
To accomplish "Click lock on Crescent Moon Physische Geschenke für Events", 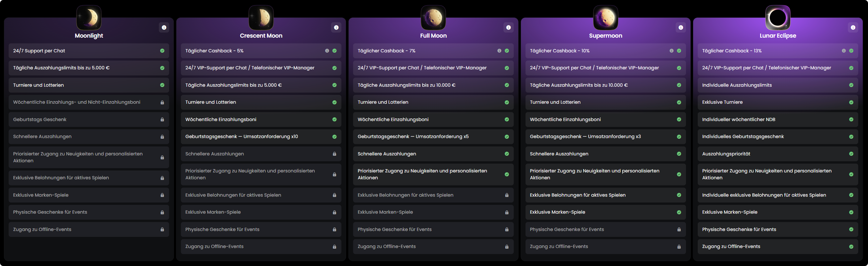I will (x=334, y=230).
